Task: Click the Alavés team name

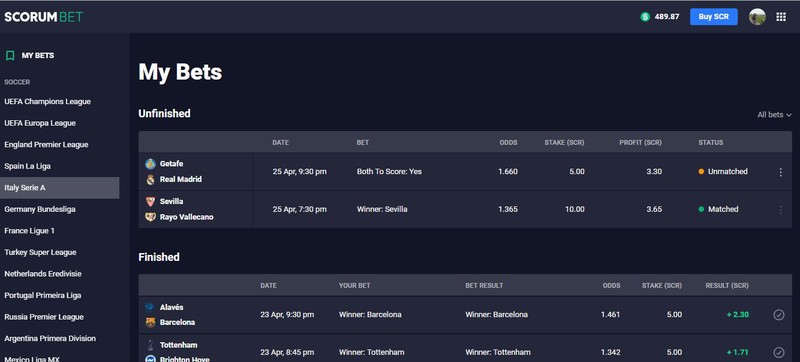Action: pyautogui.click(x=171, y=307)
